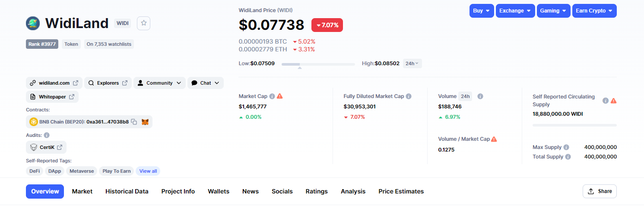Click the On 7,353 watchlists badge
Viewport: 644px width, 209px height.
point(109,44)
